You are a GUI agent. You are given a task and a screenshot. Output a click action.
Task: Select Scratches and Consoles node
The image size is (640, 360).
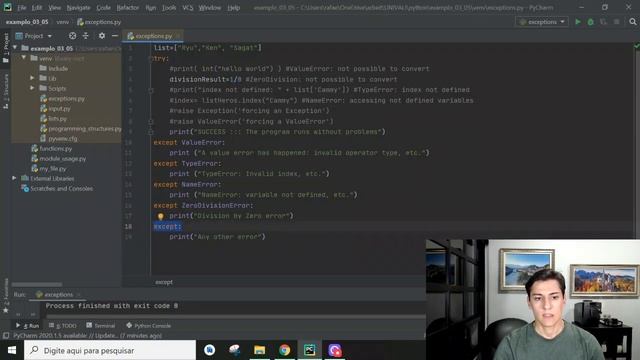tap(57, 189)
